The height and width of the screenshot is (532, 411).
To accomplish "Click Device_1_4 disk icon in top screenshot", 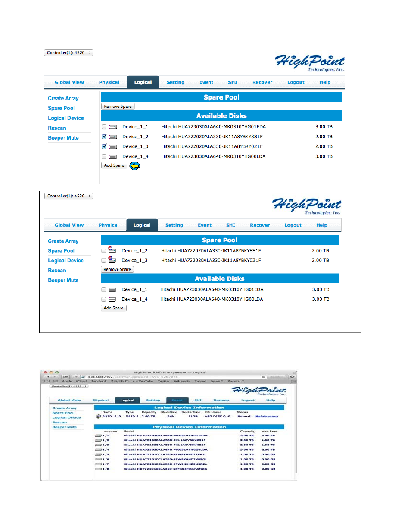I will pyautogui.click(x=113, y=157).
